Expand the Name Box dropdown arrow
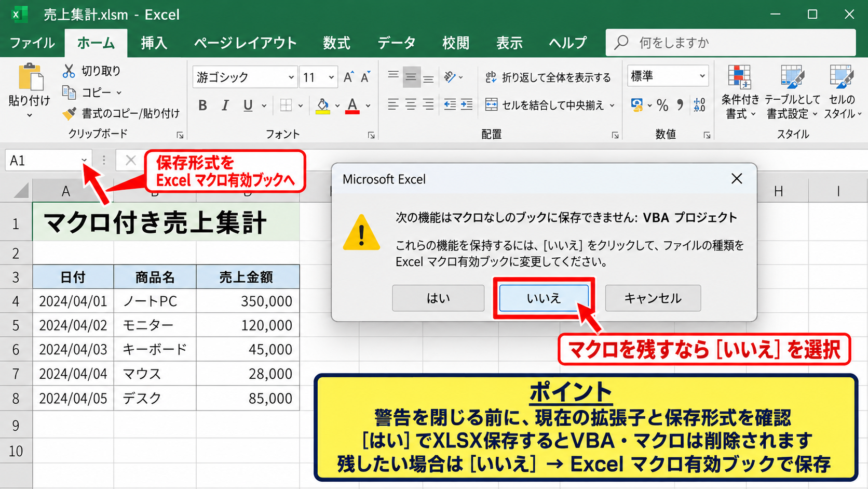 tap(84, 160)
